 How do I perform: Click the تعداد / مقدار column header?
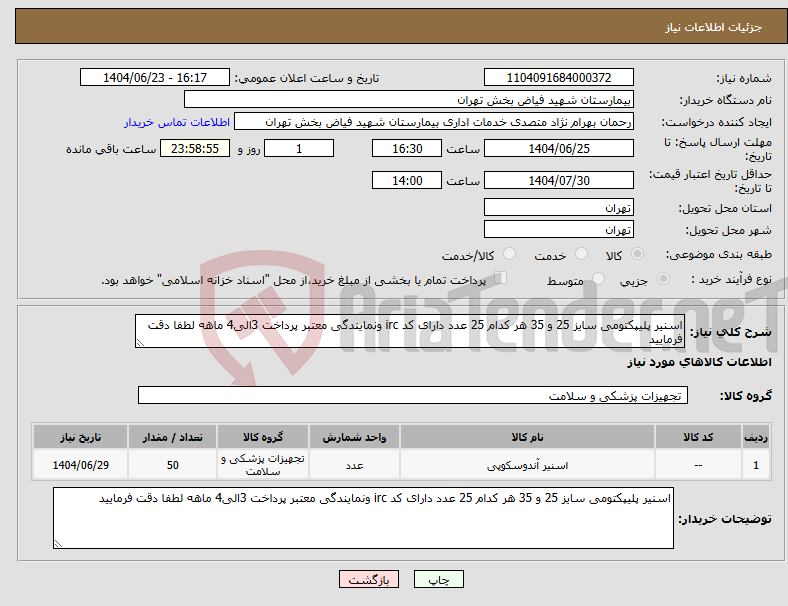click(x=172, y=437)
